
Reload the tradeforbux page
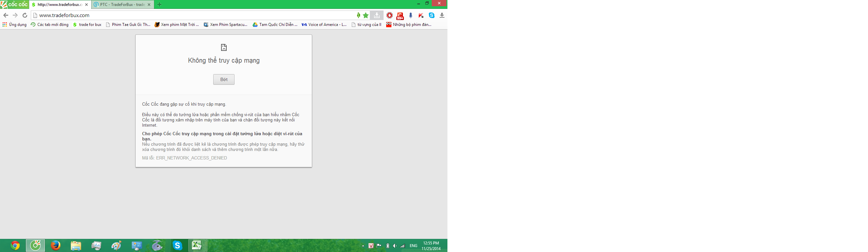coord(25,15)
